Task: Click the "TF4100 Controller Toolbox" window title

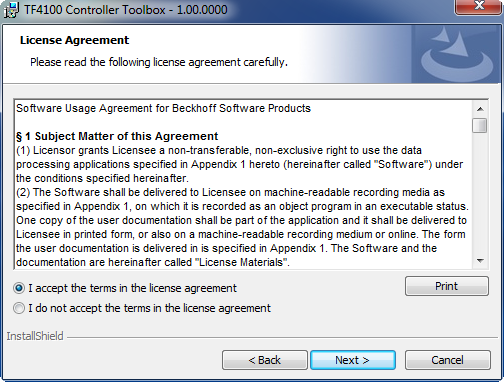Action: click(x=126, y=10)
